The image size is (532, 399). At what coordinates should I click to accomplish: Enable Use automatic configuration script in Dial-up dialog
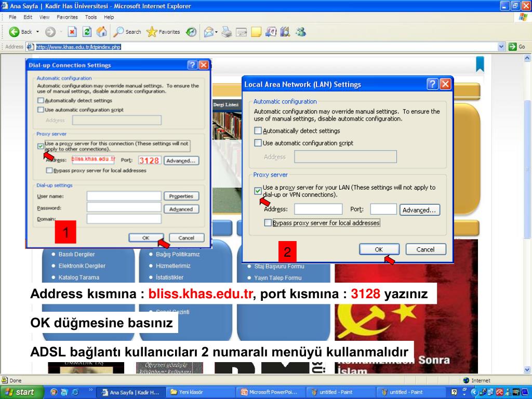[x=41, y=110]
